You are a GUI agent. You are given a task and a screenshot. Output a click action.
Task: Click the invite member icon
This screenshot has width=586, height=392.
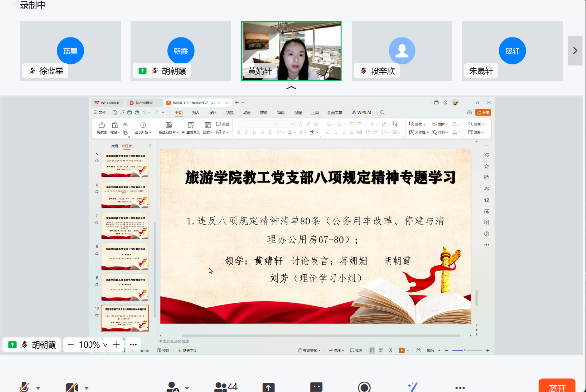pyautogui.click(x=173, y=387)
